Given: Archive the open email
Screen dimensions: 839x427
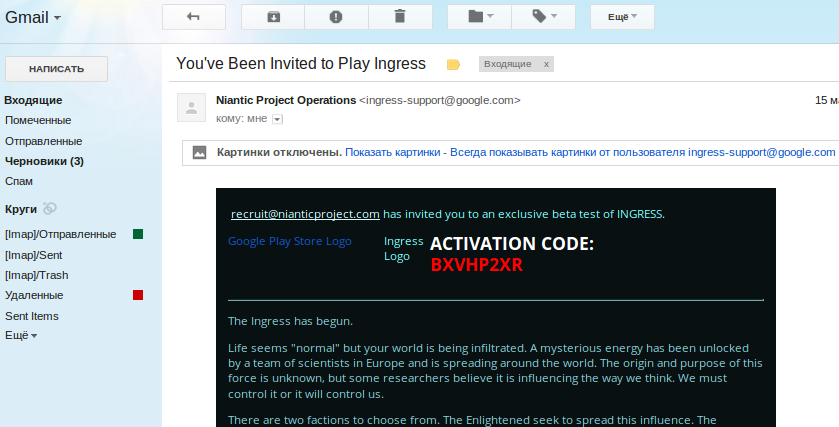Looking at the screenshot, I should click(273, 17).
